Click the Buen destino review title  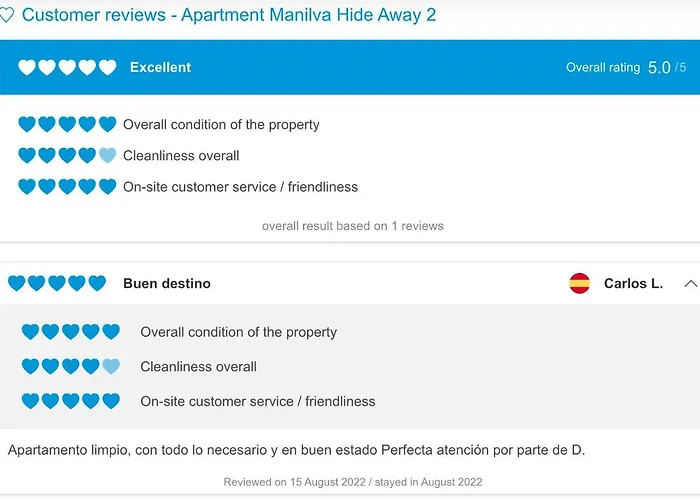click(x=167, y=283)
